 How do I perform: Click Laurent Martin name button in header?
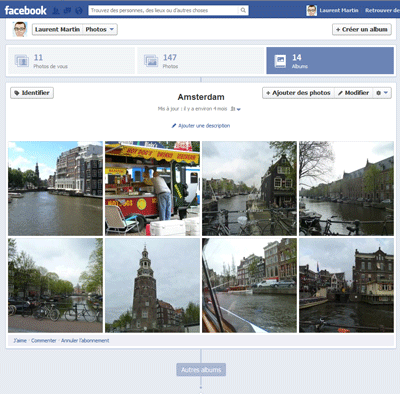pyautogui.click(x=57, y=29)
